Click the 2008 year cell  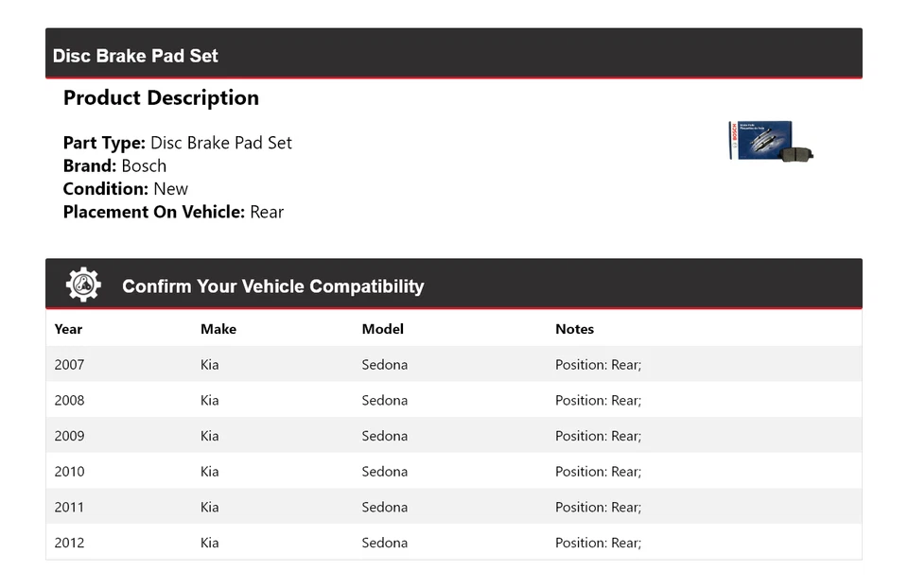click(69, 401)
